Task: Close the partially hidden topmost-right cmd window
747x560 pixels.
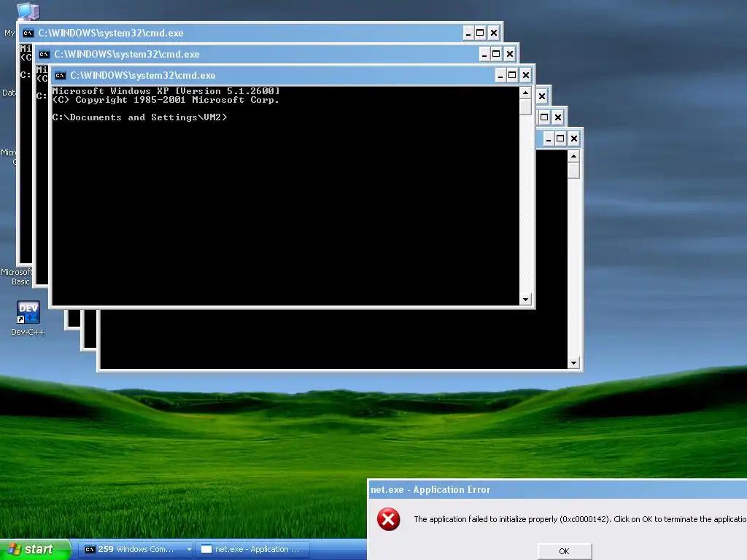Action: [x=542, y=96]
